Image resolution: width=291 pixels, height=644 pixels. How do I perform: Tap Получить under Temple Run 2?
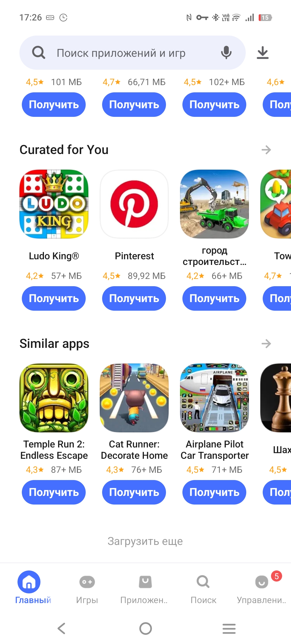[54, 492]
